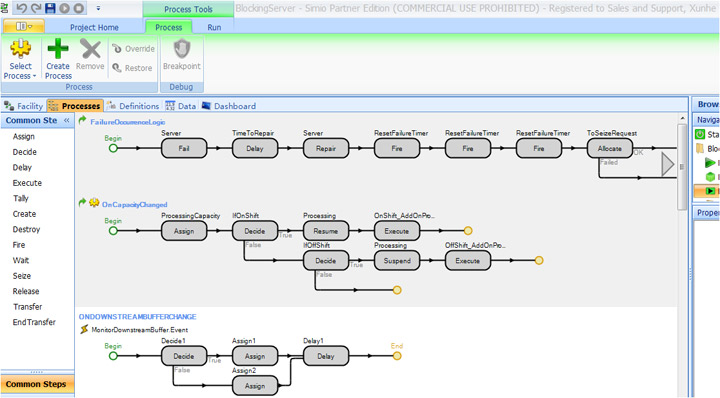720x398 pixels.
Task: Expand the Select Process dropdown arrow
Action: tap(34, 76)
